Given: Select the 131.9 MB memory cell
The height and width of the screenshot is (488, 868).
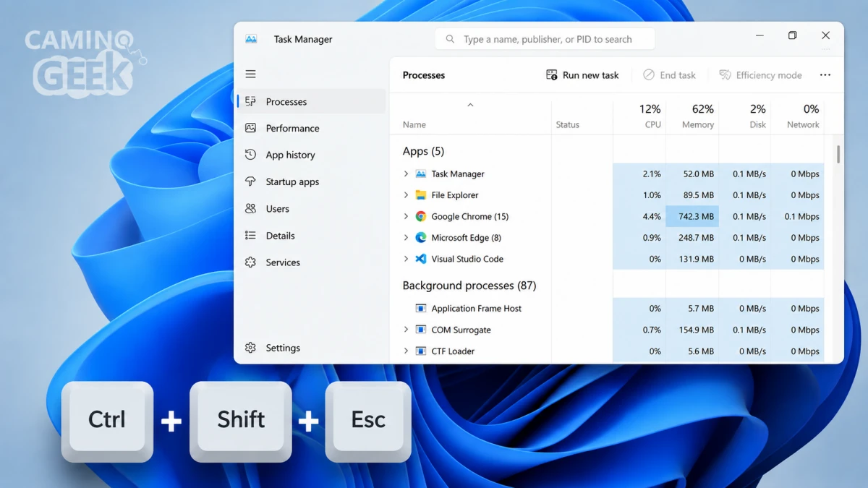Looking at the screenshot, I should [692, 259].
